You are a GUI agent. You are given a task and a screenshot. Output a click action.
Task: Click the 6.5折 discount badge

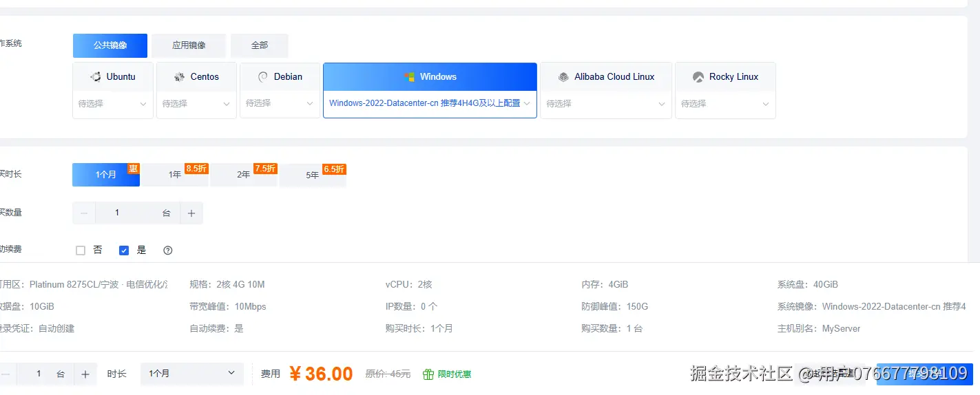pyautogui.click(x=334, y=169)
